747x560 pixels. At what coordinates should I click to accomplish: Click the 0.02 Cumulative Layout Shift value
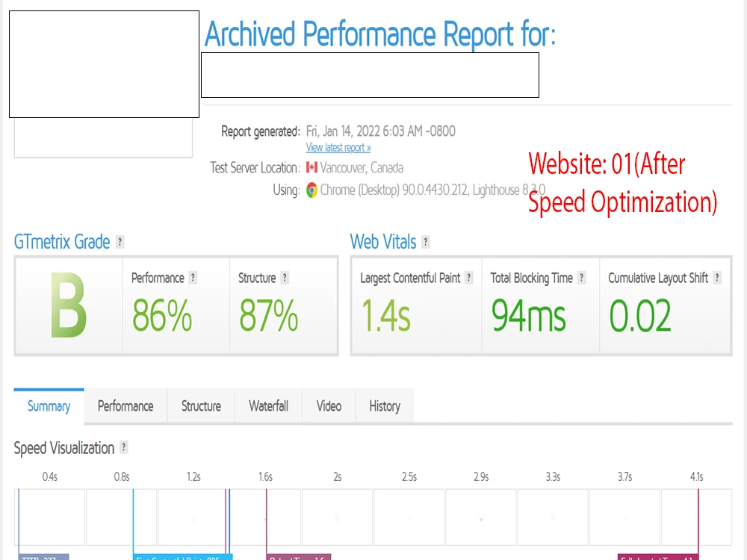(640, 316)
